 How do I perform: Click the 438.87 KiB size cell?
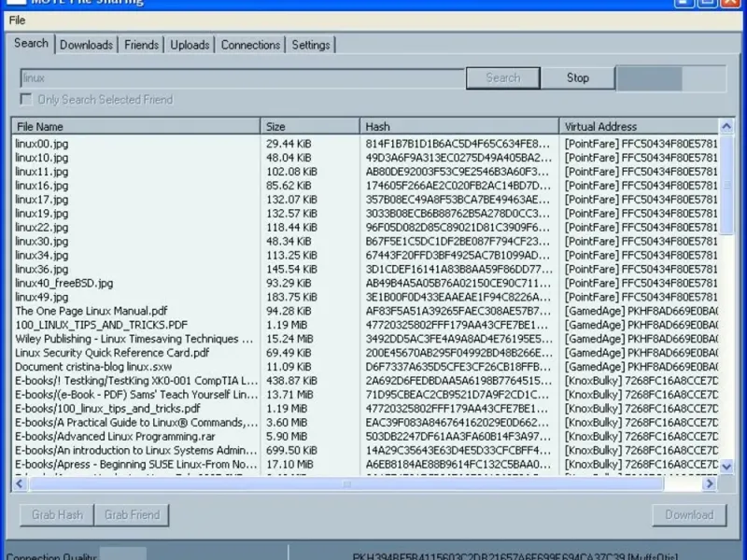coord(291,381)
